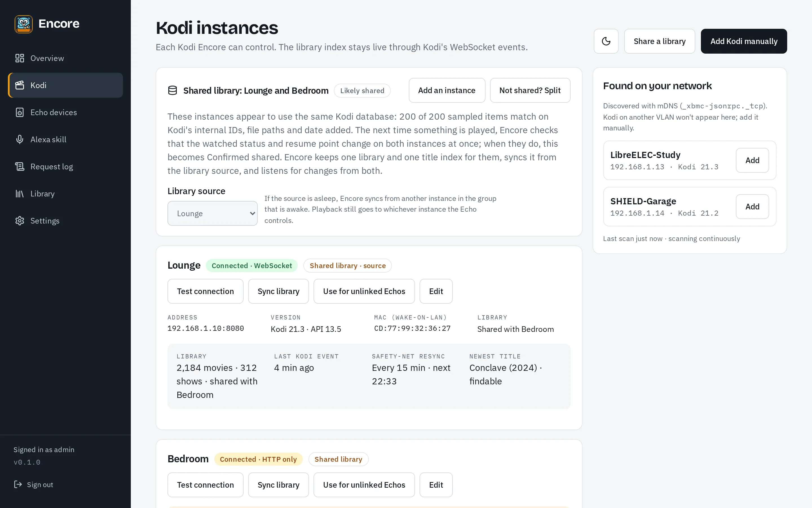Click Add Kodi manually

coord(743,41)
